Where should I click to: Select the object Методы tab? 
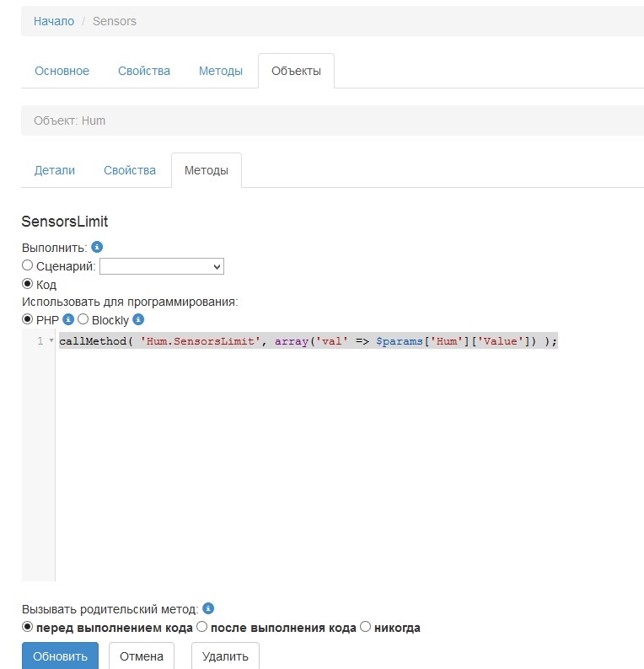coord(207,170)
